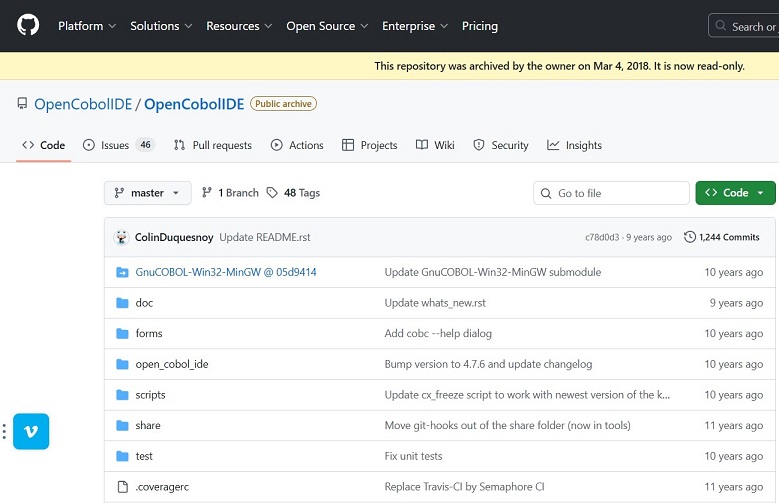Open the forms folder

[x=149, y=333]
